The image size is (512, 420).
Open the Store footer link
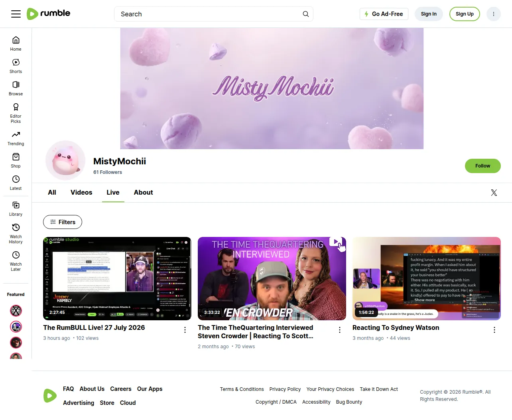[x=107, y=403]
